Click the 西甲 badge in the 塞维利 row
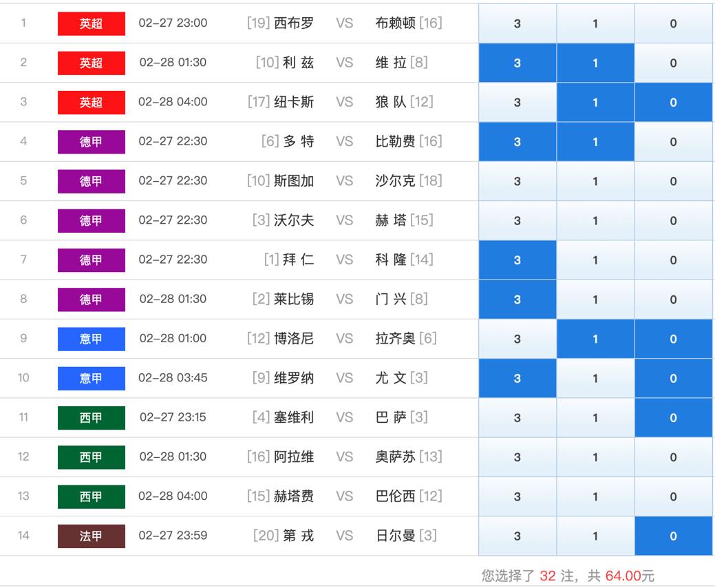 [x=92, y=418]
